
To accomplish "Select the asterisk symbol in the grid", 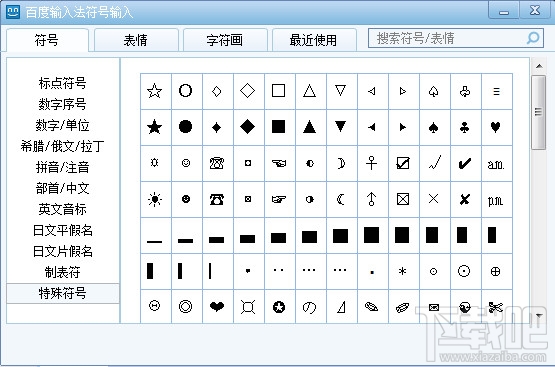I will click(402, 271).
